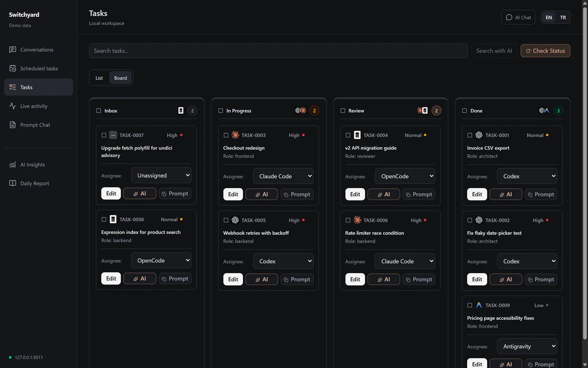Switch language to EN
The image size is (588, 368).
[549, 17]
